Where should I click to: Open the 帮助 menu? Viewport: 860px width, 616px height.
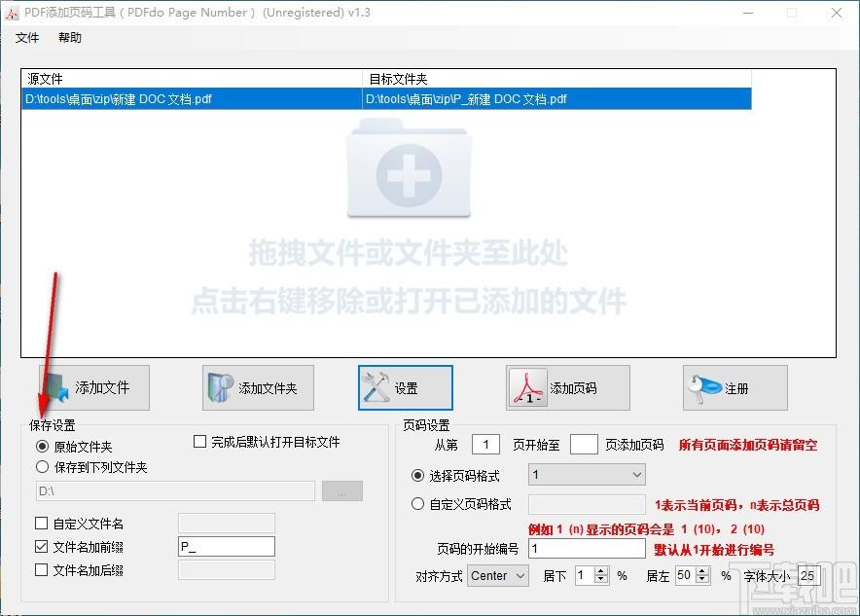coord(70,37)
